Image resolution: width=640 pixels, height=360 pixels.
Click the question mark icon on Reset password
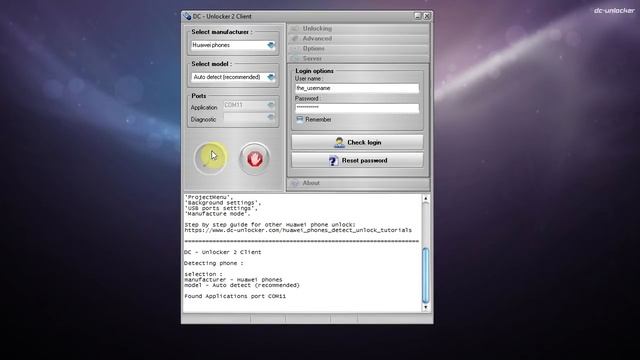click(x=333, y=161)
